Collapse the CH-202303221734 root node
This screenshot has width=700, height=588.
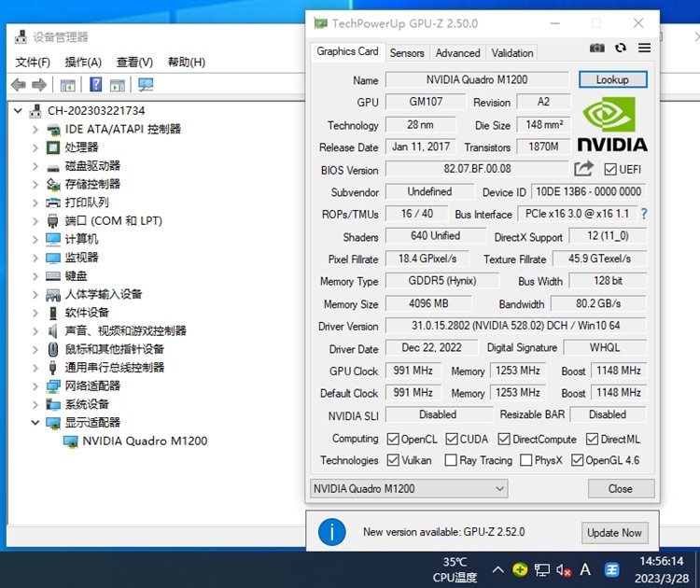(x=18, y=110)
